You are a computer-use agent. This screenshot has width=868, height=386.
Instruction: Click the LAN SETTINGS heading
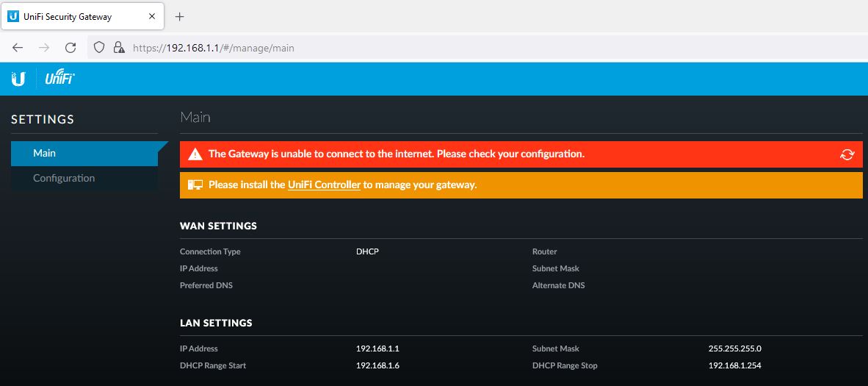[x=216, y=323]
